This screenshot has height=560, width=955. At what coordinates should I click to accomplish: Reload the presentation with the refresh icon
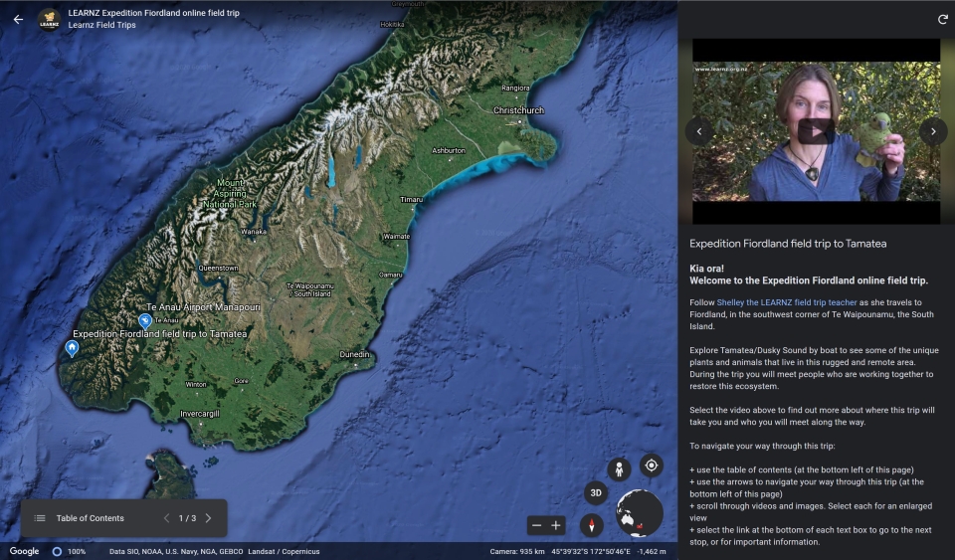942,20
